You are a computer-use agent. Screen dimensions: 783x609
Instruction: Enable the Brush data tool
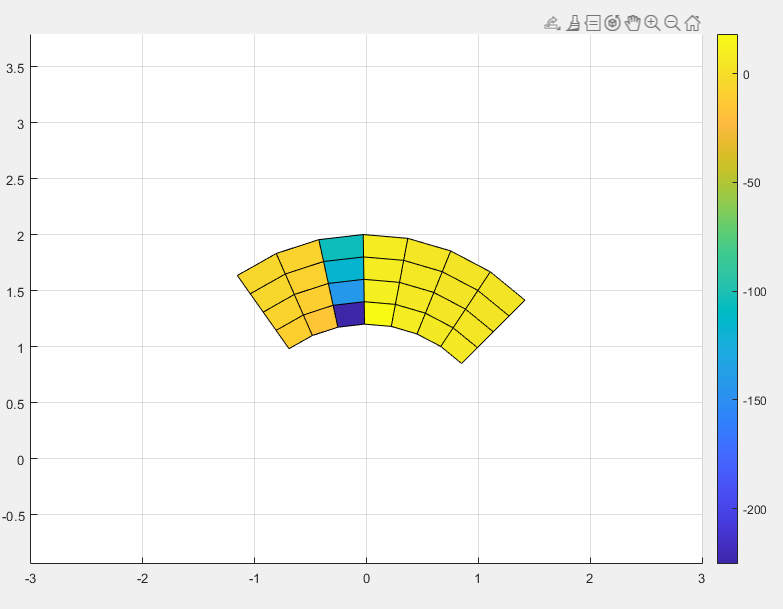pos(573,23)
